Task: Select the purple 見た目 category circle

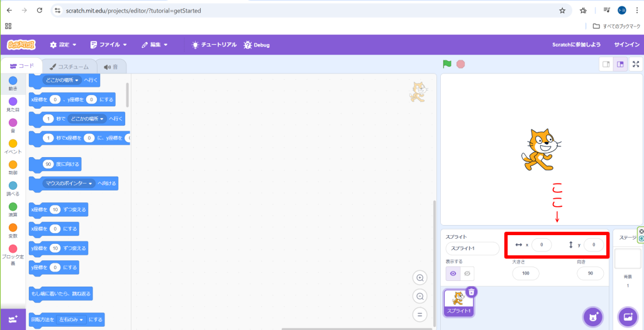Action: point(13,102)
